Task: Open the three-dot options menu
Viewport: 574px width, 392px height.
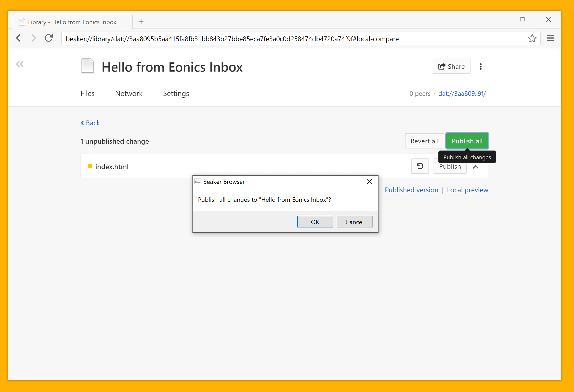Action: point(481,66)
